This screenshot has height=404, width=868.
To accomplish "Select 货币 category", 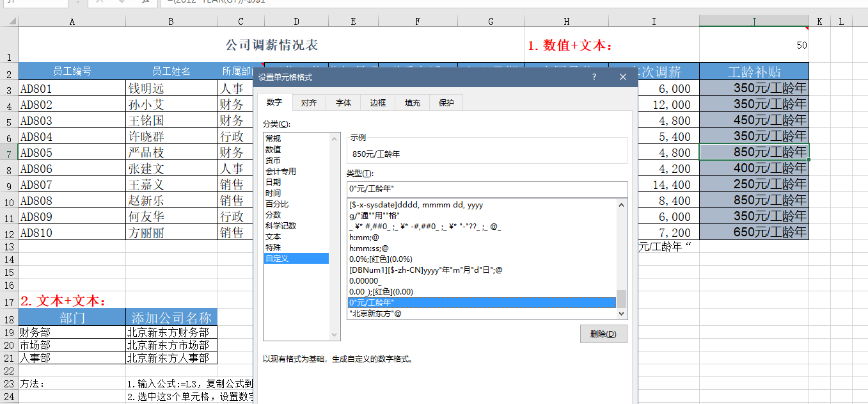I will click(x=296, y=160).
